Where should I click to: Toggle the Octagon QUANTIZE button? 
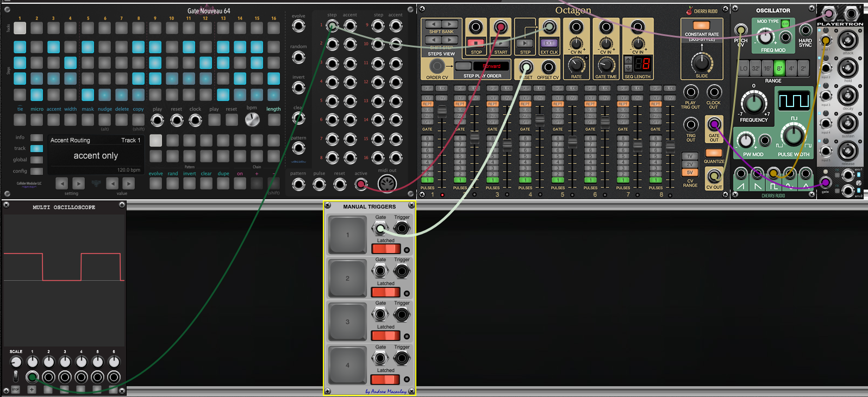[x=714, y=153]
